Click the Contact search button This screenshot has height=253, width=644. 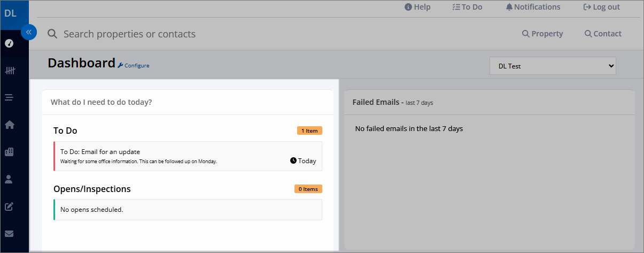pos(603,34)
